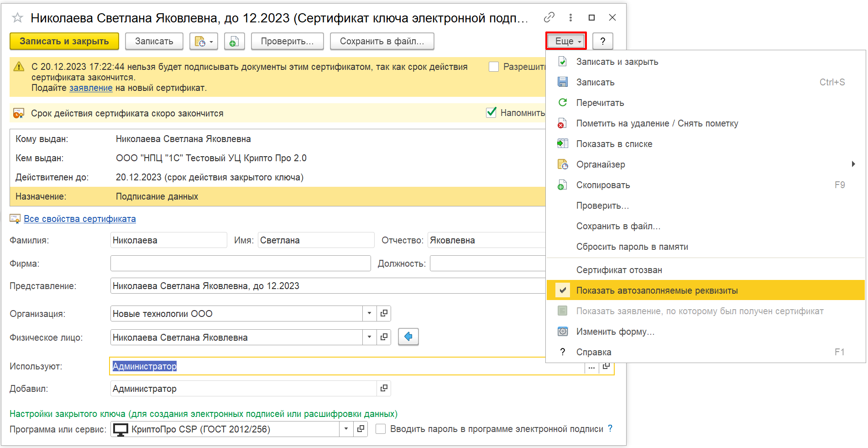Open Все свойства сертификата link
Screen dimensions: 868x448
[80, 219]
